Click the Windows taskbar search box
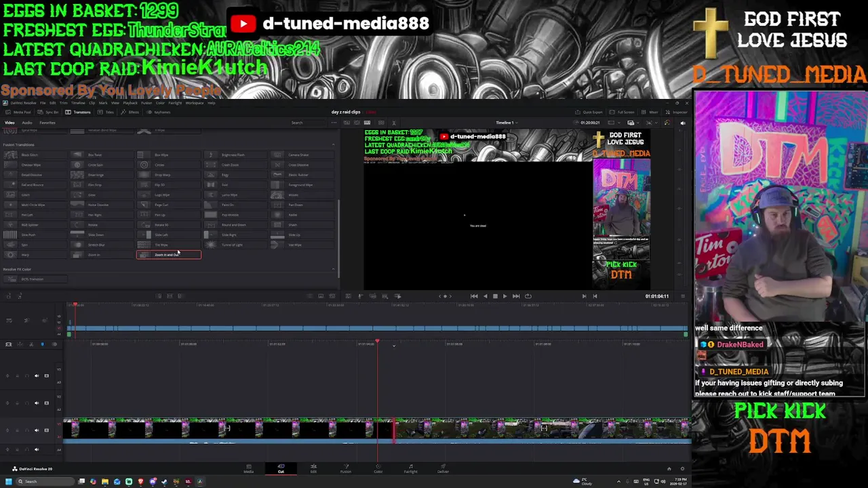 click(44, 482)
